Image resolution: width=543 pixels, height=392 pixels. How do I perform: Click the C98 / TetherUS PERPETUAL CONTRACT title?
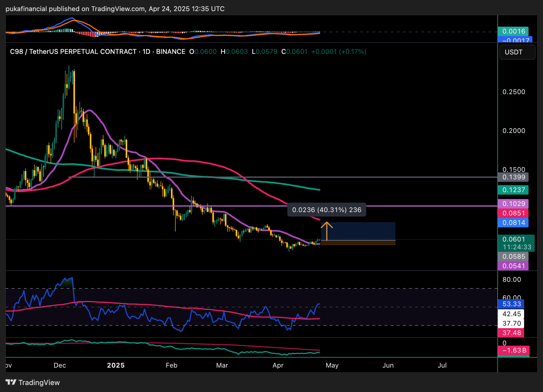(x=73, y=52)
